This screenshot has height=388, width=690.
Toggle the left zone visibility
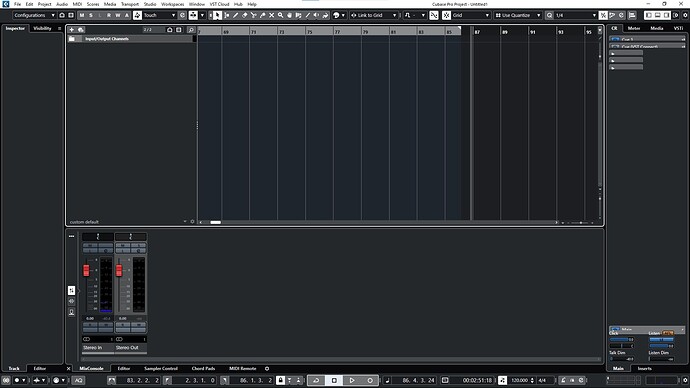point(649,15)
